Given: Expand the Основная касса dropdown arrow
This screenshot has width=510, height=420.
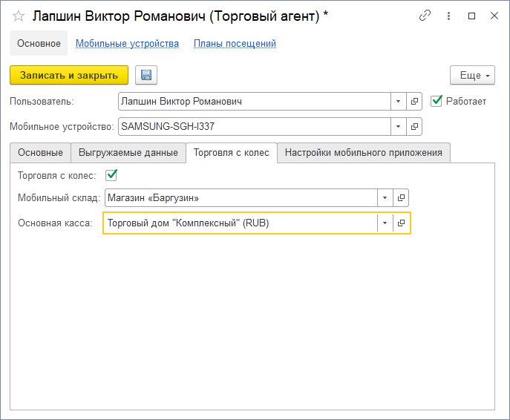Looking at the screenshot, I should pyautogui.click(x=385, y=223).
